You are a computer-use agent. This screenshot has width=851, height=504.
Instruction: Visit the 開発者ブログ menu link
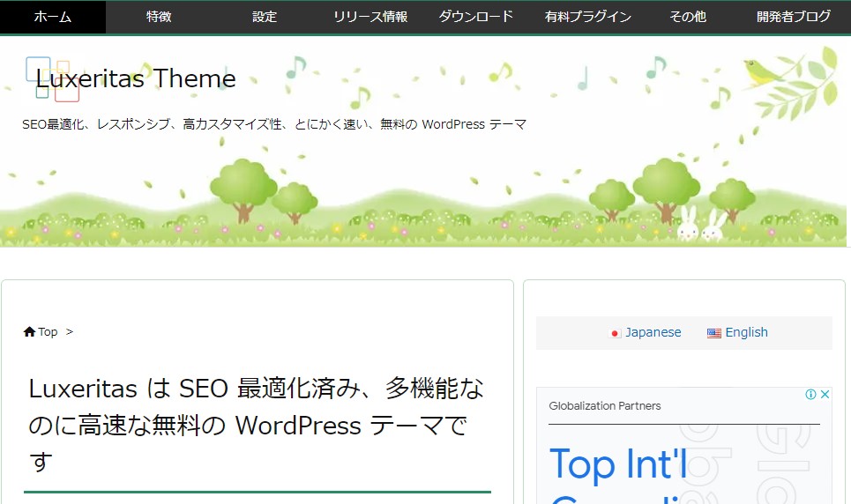[794, 17]
